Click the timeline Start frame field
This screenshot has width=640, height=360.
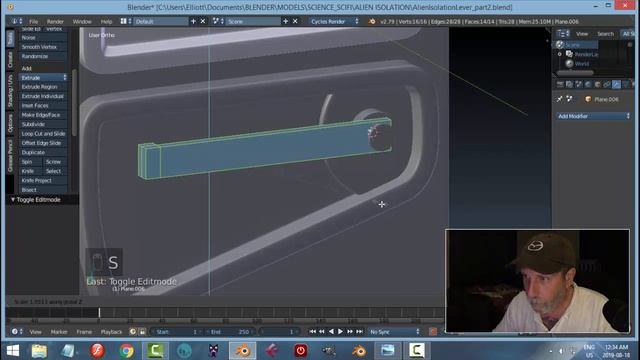pos(176,331)
